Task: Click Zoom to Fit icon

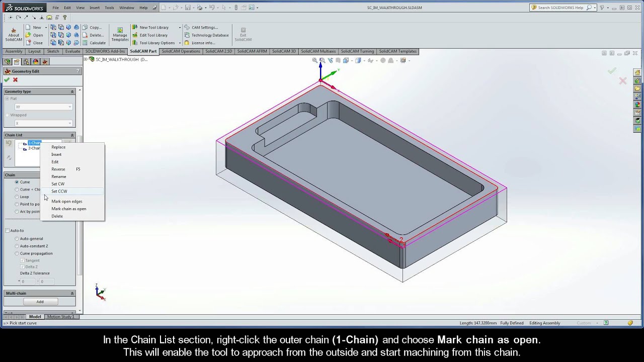Action: tap(315, 60)
